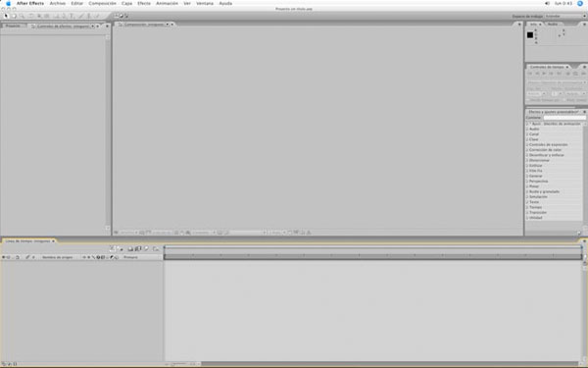This screenshot has width=588, height=368.
Task: Open the Archivo menu
Action: (x=58, y=3)
